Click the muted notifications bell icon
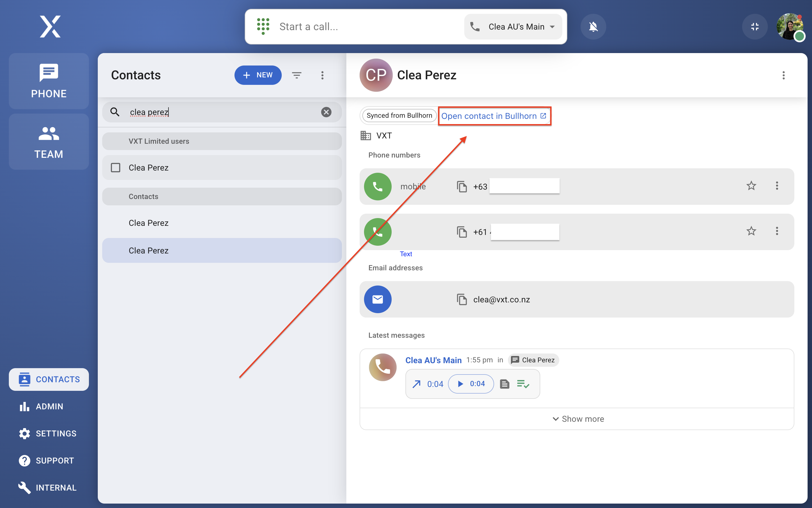 593,27
